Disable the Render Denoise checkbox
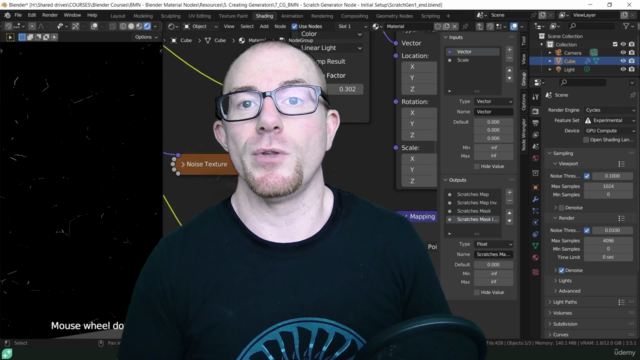 click(561, 270)
